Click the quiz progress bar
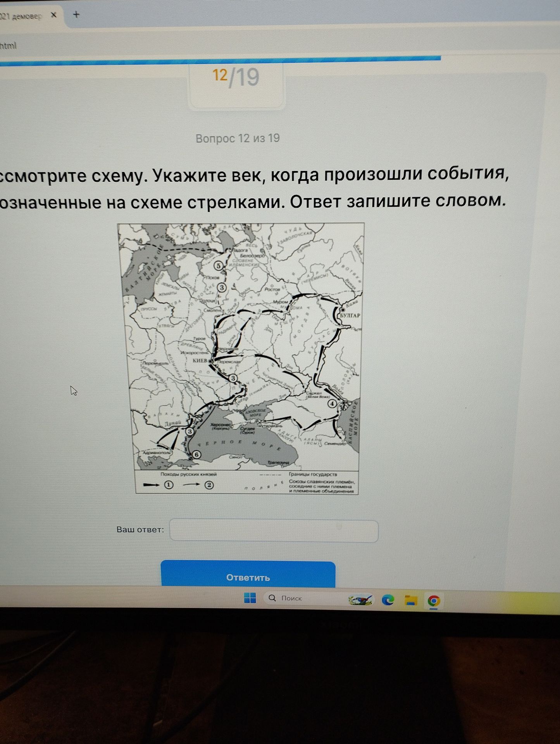The height and width of the screenshot is (744, 560). point(221,61)
